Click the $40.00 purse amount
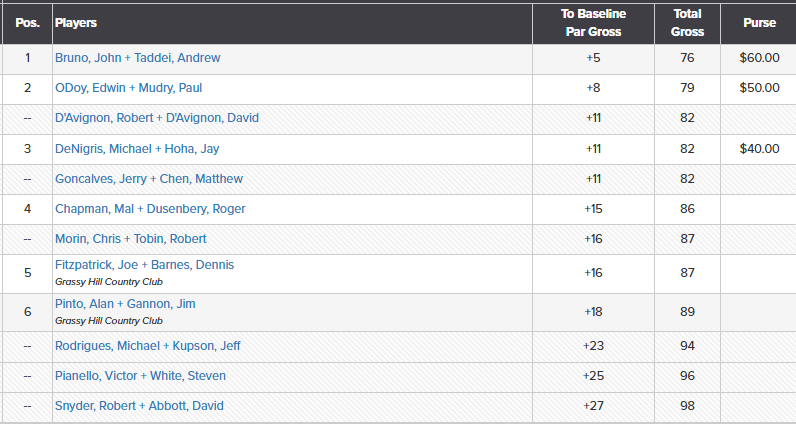The width and height of the screenshot is (796, 424). (x=759, y=149)
